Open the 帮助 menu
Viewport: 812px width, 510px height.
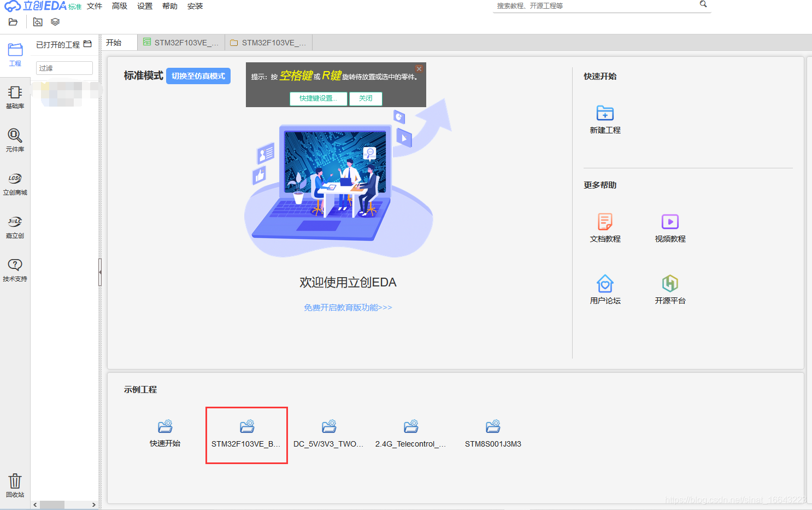(x=170, y=6)
